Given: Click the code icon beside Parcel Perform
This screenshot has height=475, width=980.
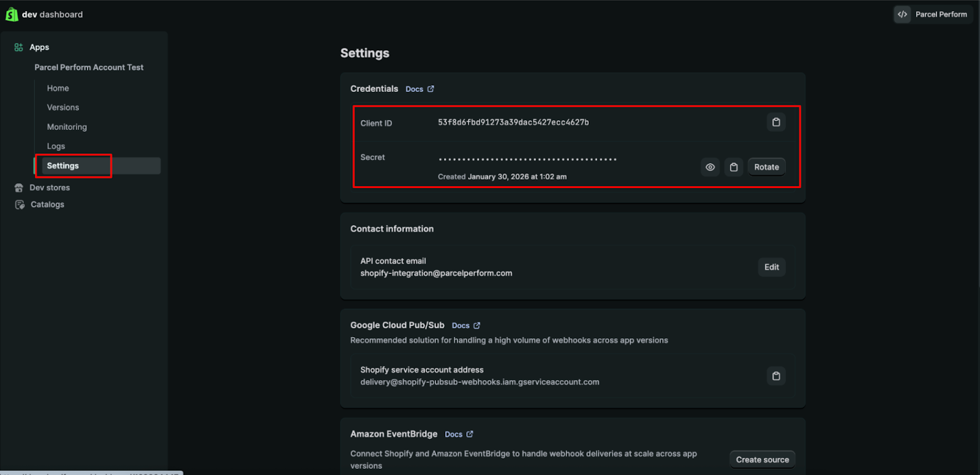Looking at the screenshot, I should click(x=902, y=14).
